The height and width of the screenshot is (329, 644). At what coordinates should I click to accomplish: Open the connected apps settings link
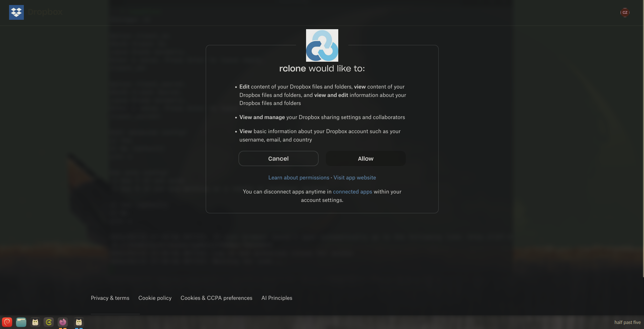[352, 192]
